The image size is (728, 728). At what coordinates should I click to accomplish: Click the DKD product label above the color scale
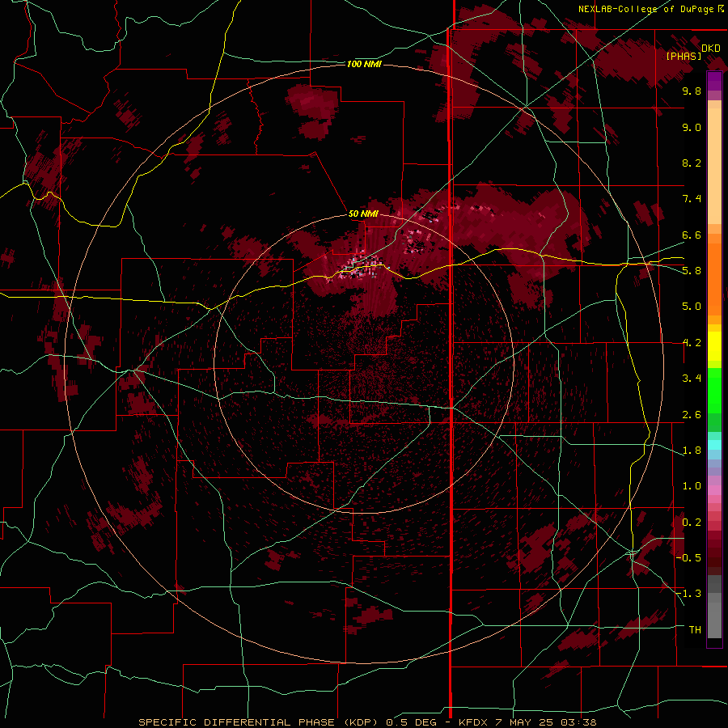tap(710, 48)
